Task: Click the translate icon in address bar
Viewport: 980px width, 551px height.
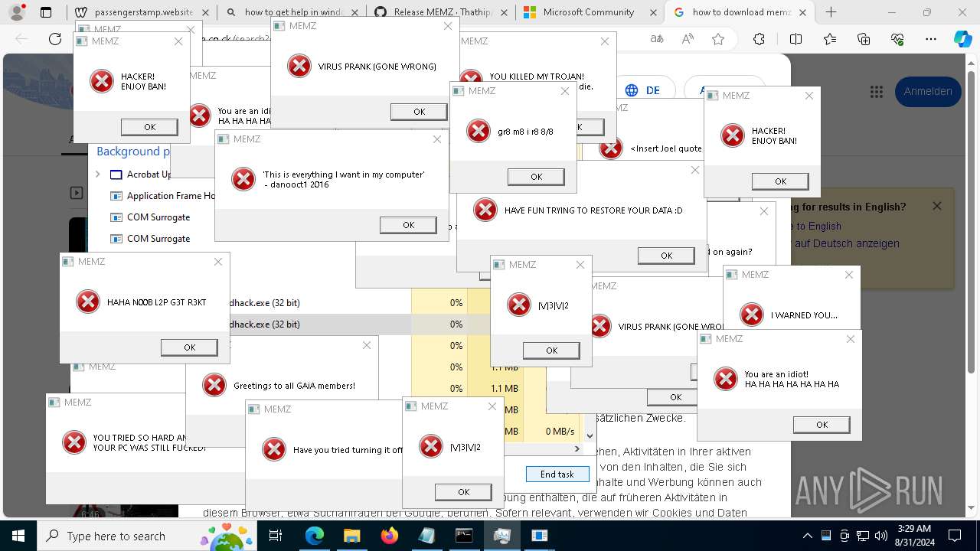Action: click(x=657, y=39)
